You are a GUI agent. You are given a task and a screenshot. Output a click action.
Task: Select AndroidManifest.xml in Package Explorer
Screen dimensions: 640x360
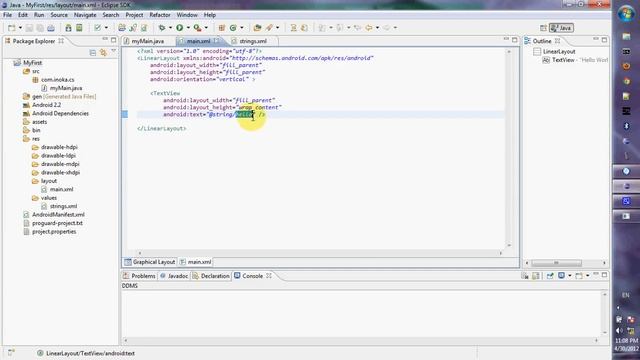58,215
